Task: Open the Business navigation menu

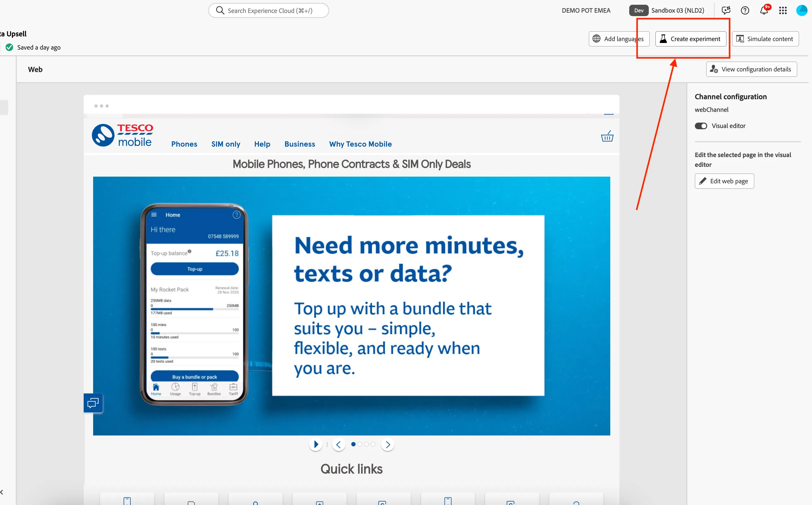Action: pos(300,144)
